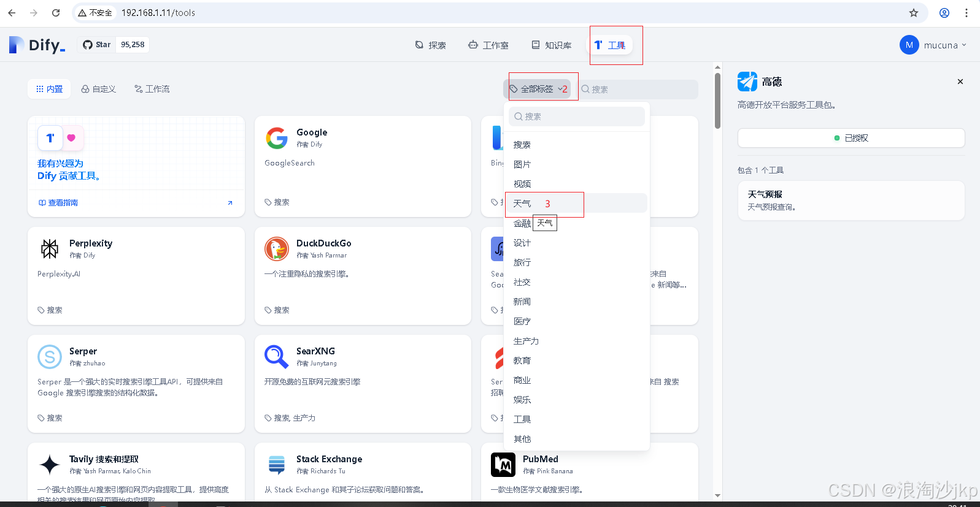Viewport: 980px width, 507px height.
Task: Select 工具 tag in dropdown list
Action: coord(577,419)
